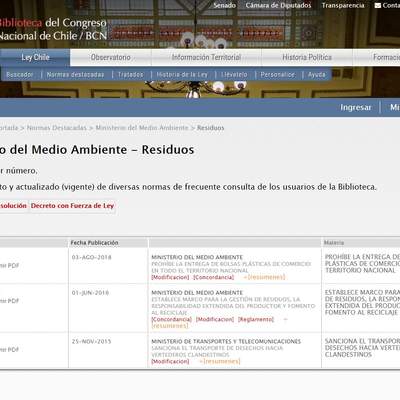Open the Establece marco para la gestión de residuos law
400x400 pixels.
[233, 306]
